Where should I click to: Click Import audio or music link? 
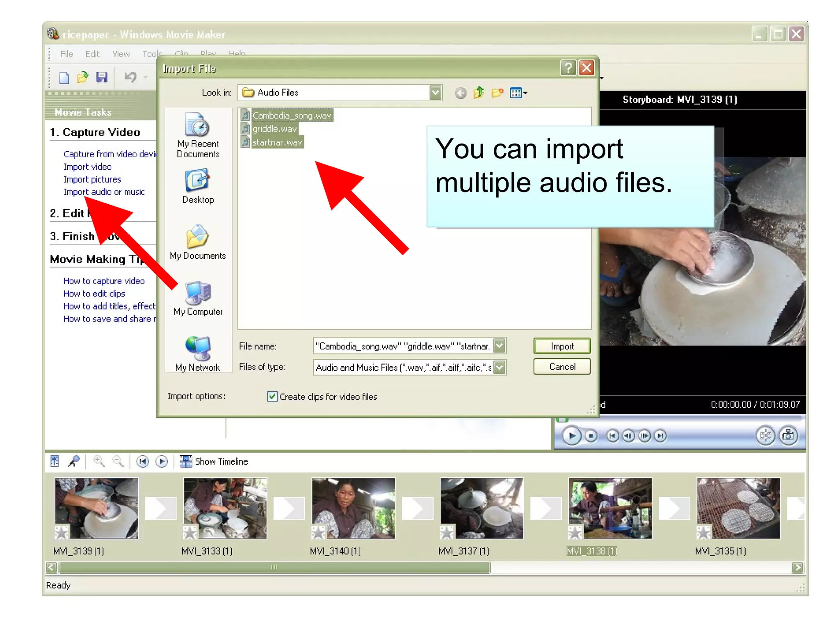point(104,192)
